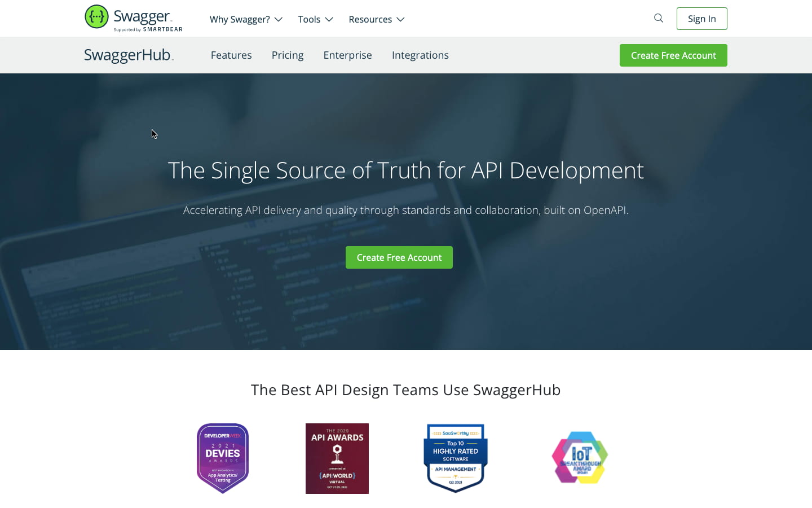812x508 pixels.
Task: Click the Sign In button
Action: [x=701, y=19]
